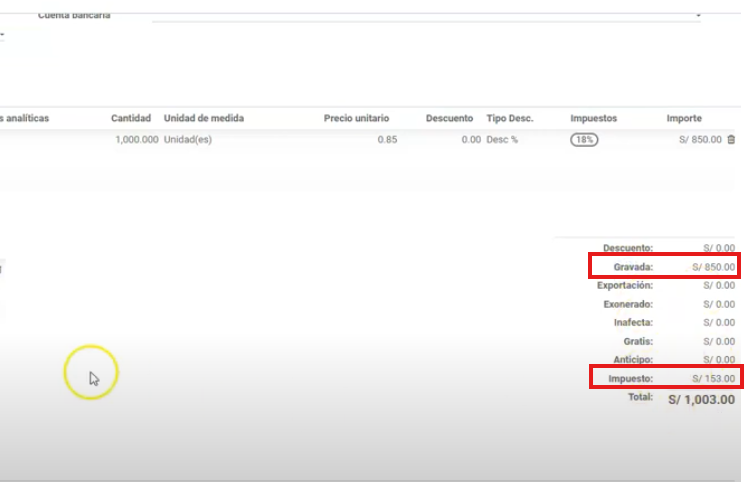
Task: Click the Cuenta bancaria selection field
Action: coord(420,15)
